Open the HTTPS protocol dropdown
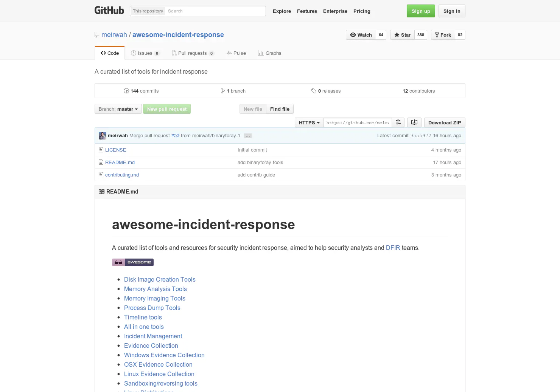 [309, 122]
